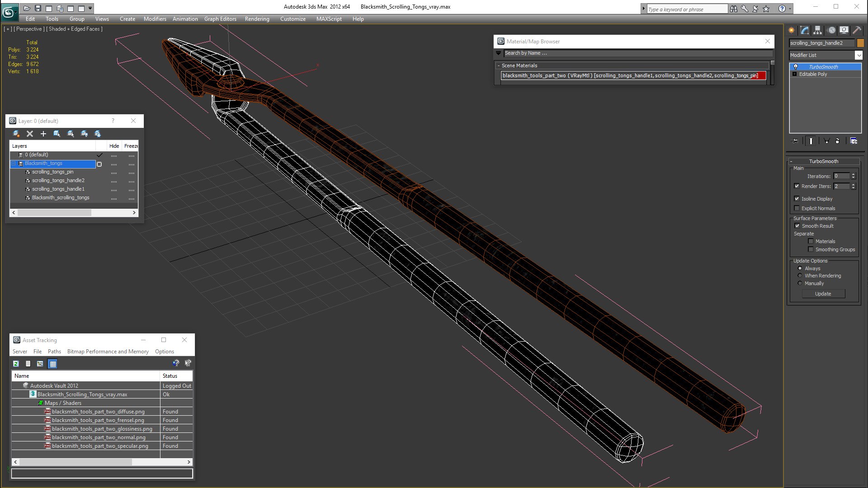Click the Favorites star icon
This screenshot has height=488, width=868.
pyautogui.click(x=766, y=9)
